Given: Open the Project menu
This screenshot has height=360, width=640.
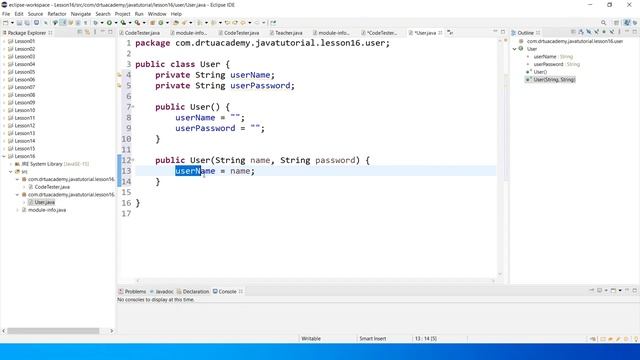Looking at the screenshot, I should [x=122, y=14].
